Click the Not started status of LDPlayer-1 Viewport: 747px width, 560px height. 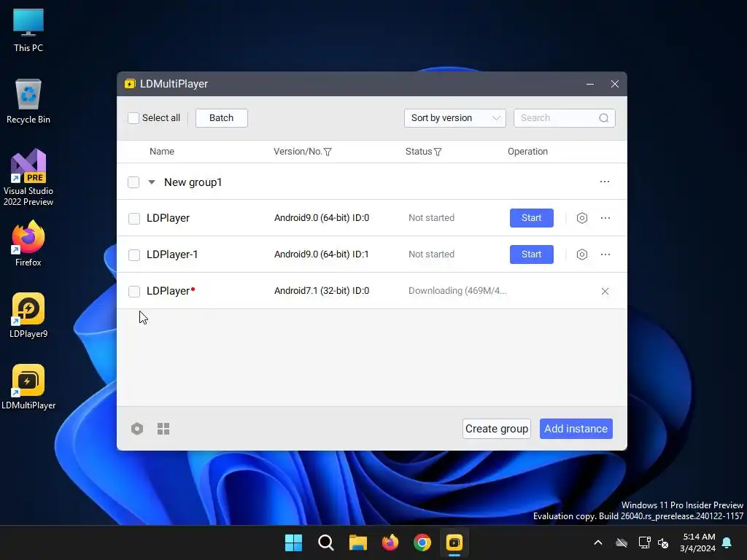[x=431, y=254]
